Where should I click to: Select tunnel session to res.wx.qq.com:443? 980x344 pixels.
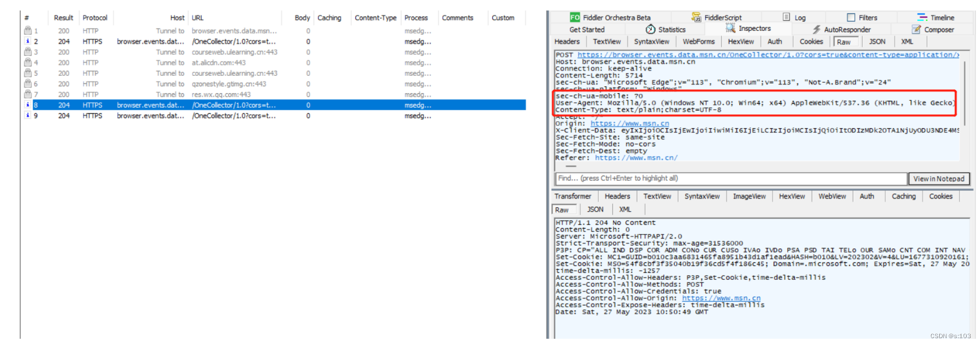coord(274,94)
